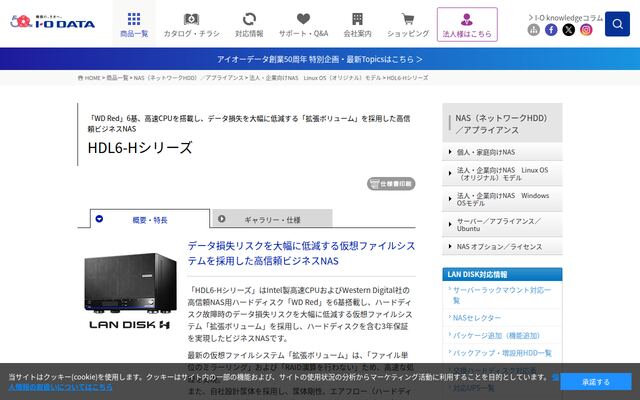Click 商品一覧 in the breadcrumb
Viewport: 640px width, 400px height.
(117, 78)
